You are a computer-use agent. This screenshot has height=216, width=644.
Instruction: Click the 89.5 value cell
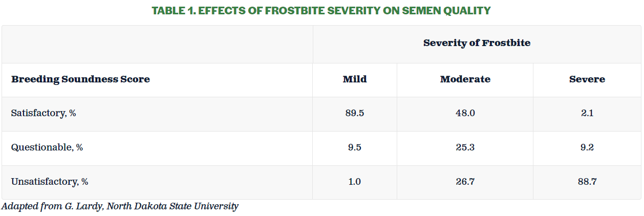point(355,113)
